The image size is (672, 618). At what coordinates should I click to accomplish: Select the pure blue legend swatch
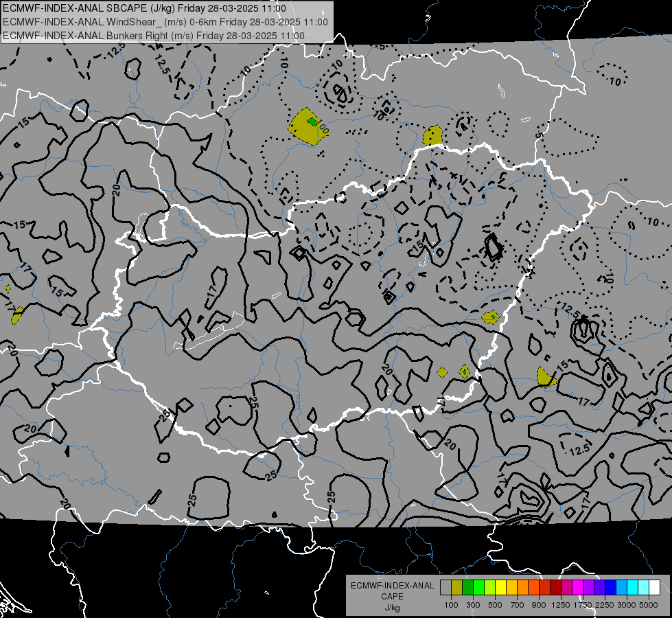[611, 588]
